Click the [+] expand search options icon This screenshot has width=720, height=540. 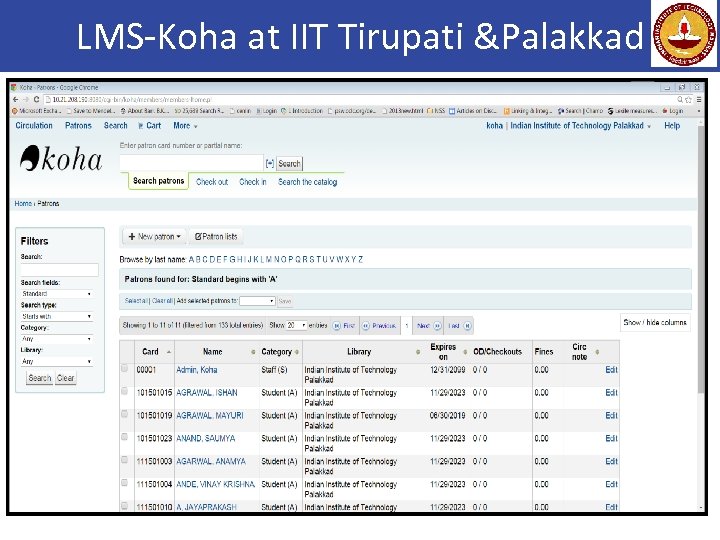pyautogui.click(x=270, y=163)
